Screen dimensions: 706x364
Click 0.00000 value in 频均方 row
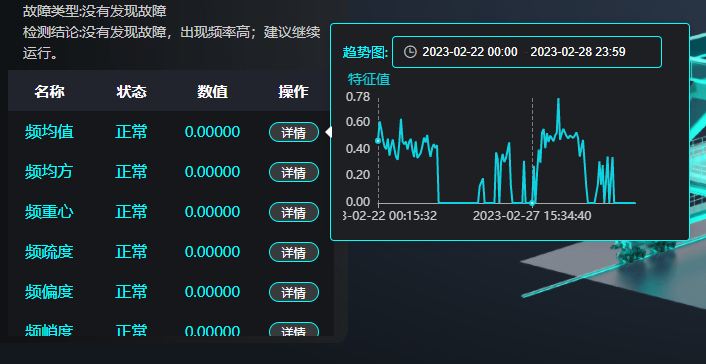(213, 172)
